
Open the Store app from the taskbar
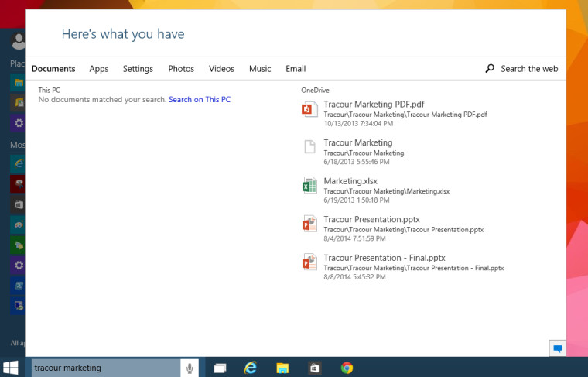click(x=315, y=368)
